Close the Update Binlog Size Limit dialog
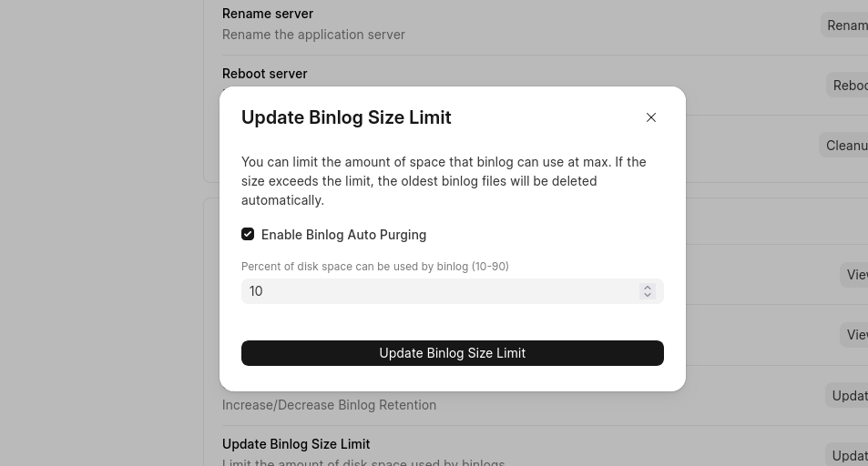 click(x=651, y=117)
